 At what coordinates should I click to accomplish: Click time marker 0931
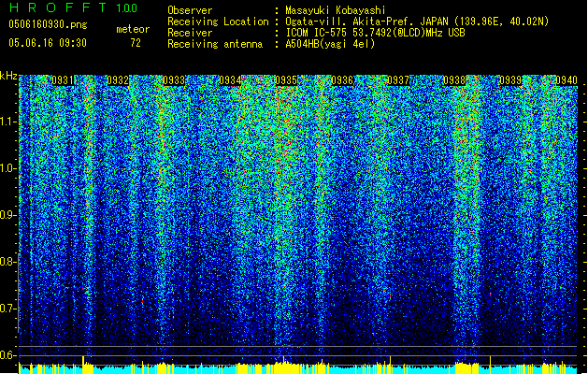[x=63, y=80]
